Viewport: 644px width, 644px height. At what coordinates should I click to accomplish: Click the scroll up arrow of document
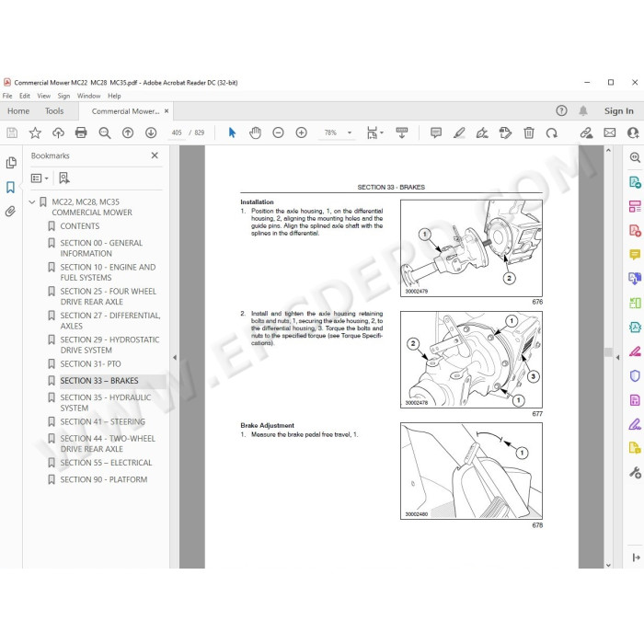(608, 151)
